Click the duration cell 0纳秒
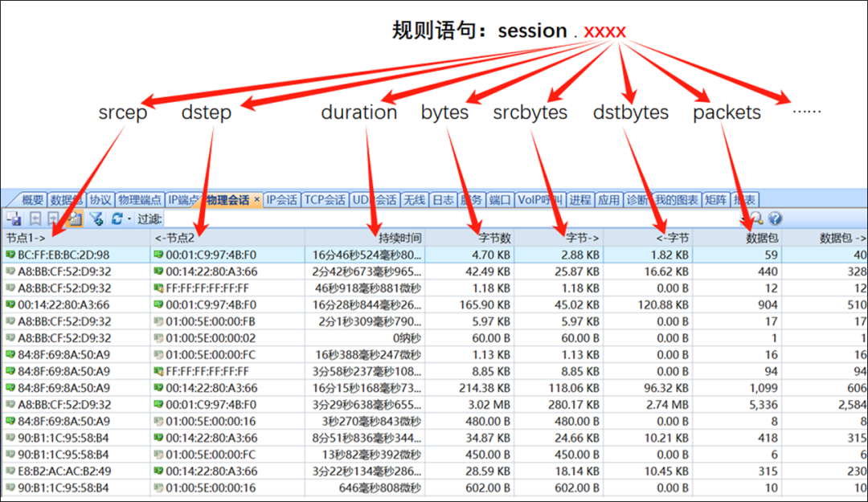Image resolution: width=868 pixels, height=502 pixels. 407,338
